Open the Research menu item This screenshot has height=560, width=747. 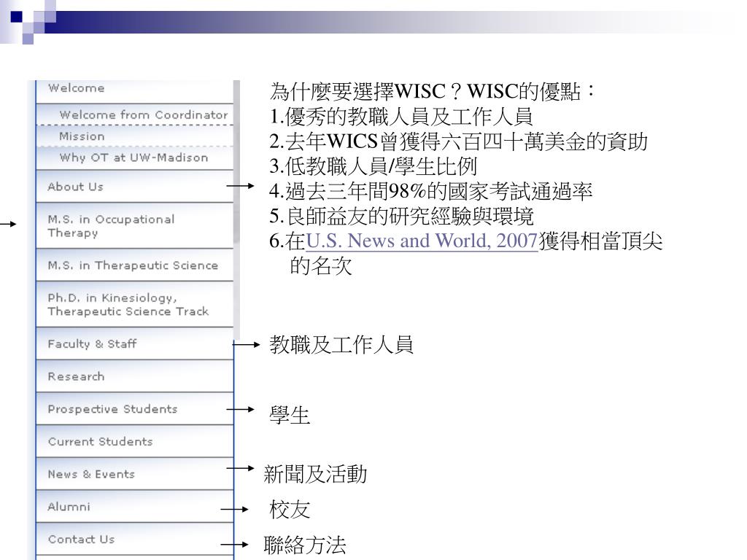pos(134,377)
